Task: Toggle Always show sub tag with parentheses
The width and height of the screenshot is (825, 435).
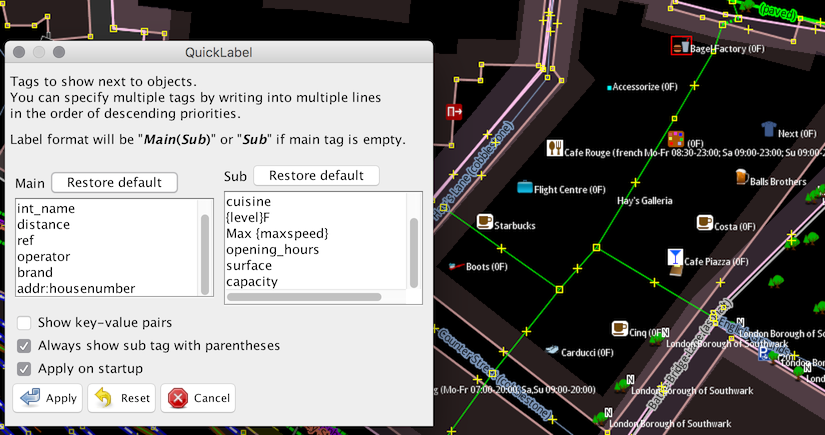Action: pos(24,346)
